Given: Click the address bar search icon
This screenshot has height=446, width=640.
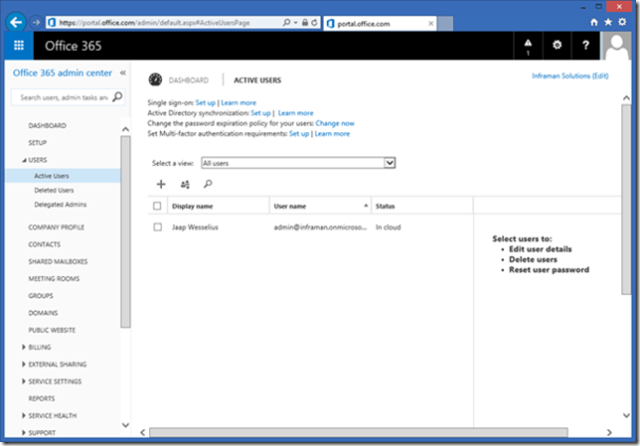Looking at the screenshot, I should (x=287, y=23).
